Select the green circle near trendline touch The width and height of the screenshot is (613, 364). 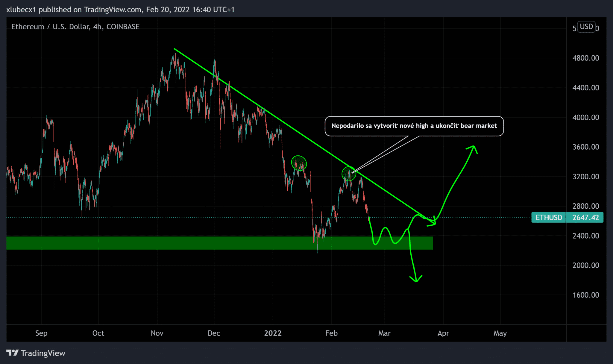pyautogui.click(x=349, y=174)
